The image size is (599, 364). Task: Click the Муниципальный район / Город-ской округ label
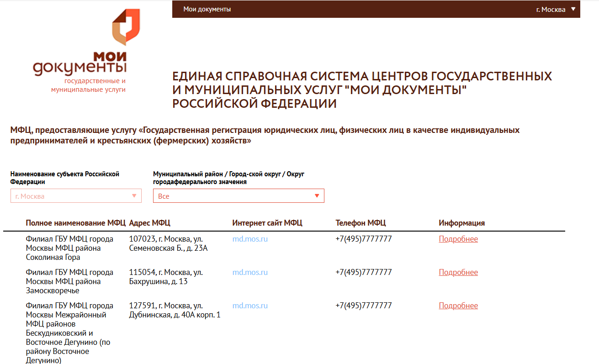[228, 178]
